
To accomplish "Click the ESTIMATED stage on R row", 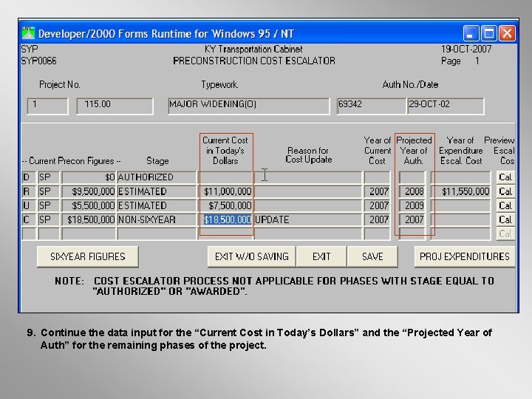I will coord(157,191).
